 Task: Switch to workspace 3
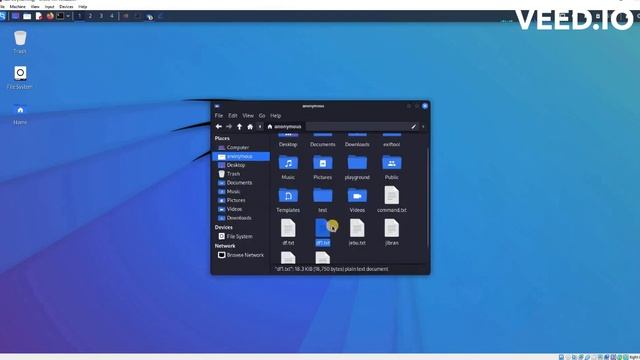coord(101,16)
